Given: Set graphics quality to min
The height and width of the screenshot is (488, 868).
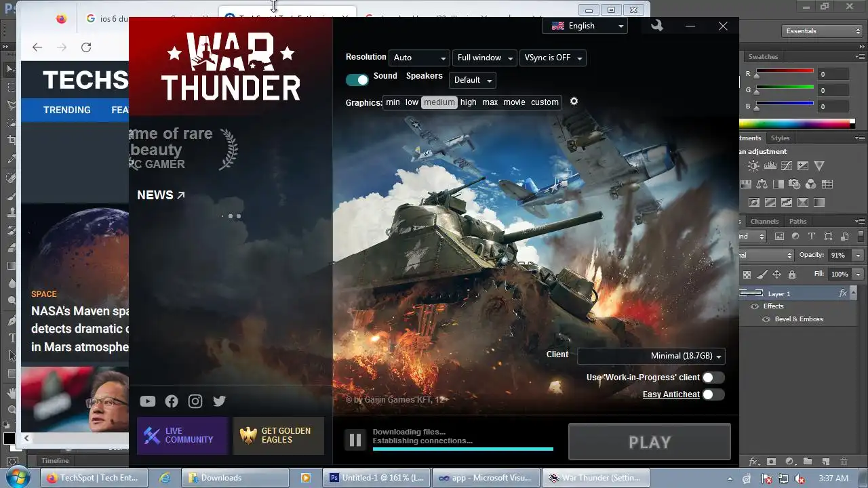Looking at the screenshot, I should click(x=393, y=102).
